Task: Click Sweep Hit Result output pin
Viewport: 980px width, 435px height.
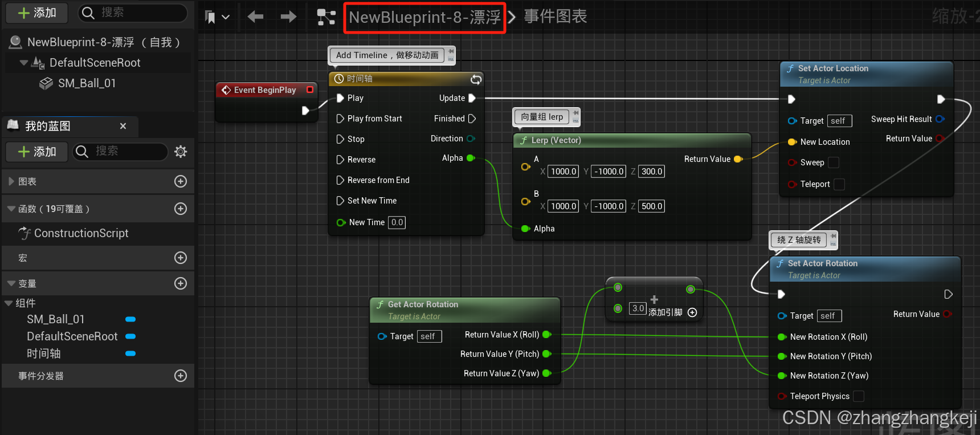Action: 940,119
